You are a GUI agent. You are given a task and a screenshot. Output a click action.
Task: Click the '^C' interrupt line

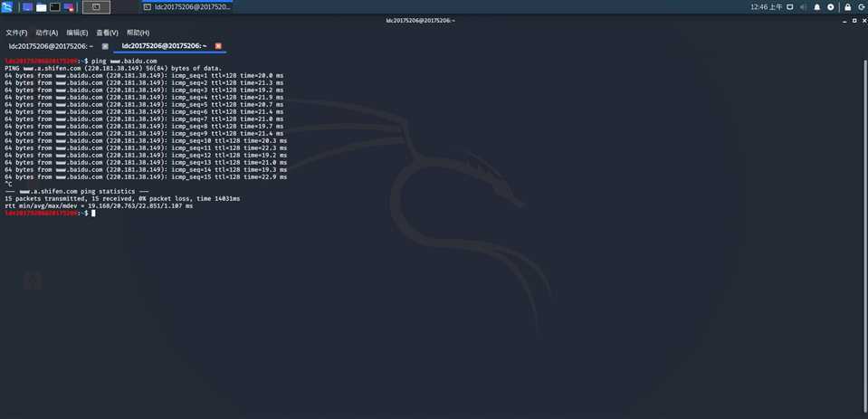coord(8,185)
